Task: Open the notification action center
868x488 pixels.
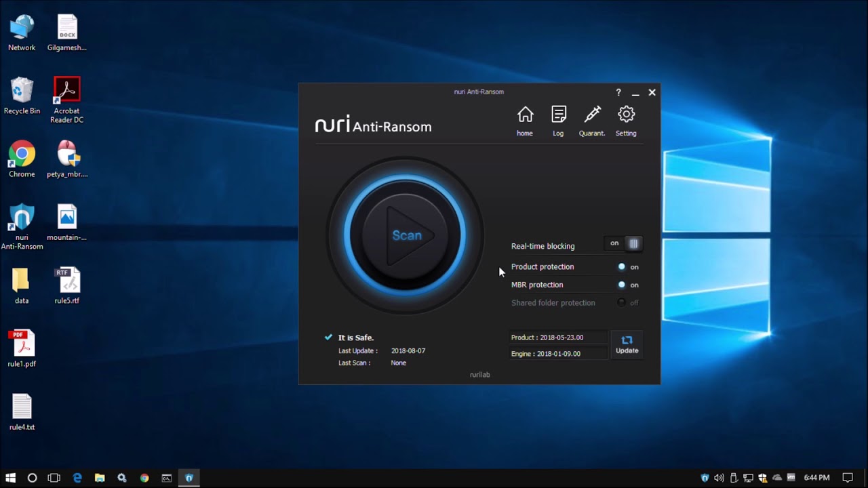Action: 848,478
